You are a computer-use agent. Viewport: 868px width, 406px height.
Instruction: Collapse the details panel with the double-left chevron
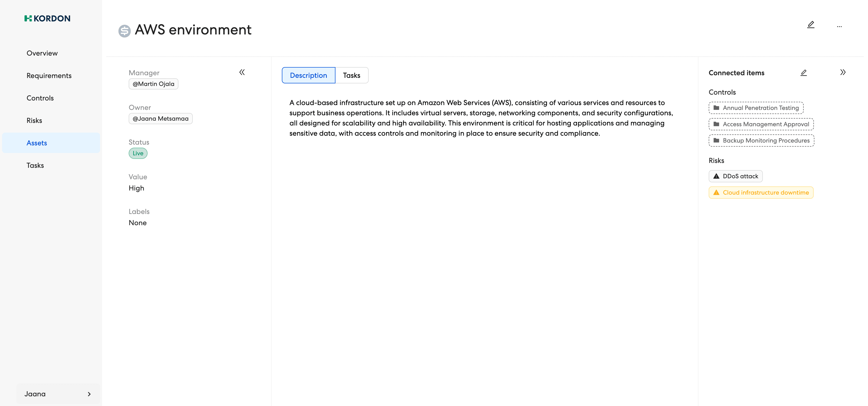(x=242, y=72)
